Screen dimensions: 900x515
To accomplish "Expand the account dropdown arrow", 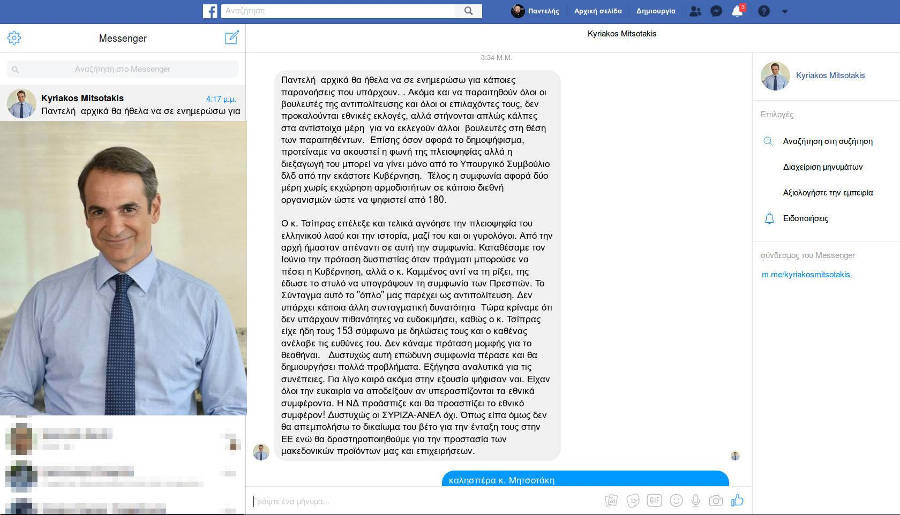I will pyautogui.click(x=785, y=11).
